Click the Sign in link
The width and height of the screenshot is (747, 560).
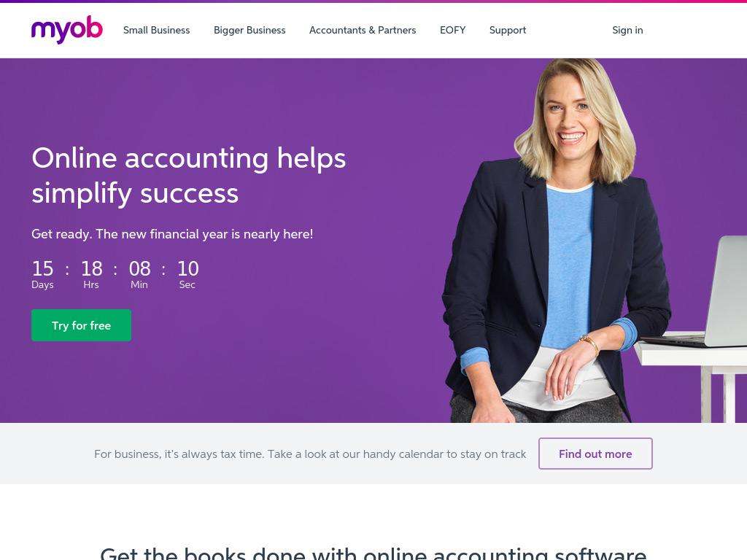[x=627, y=30]
